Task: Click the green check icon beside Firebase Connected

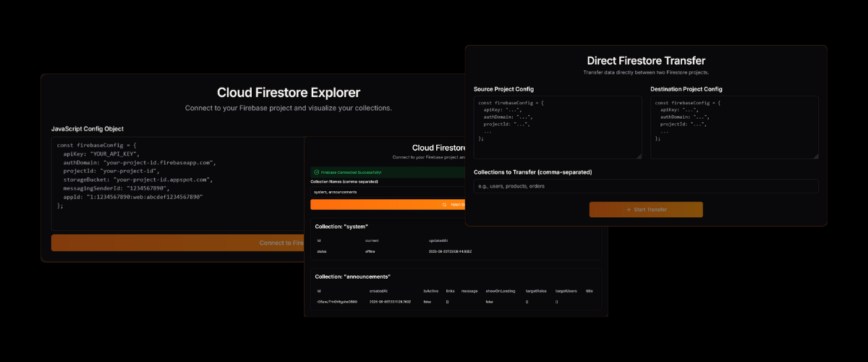Action: click(316, 172)
